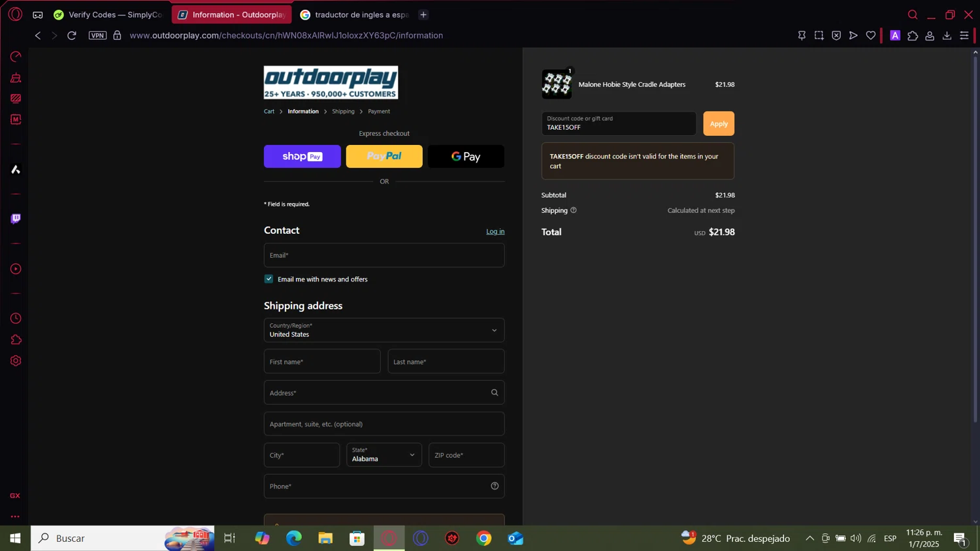Open a new tab with the plus button
Image resolution: width=980 pixels, height=551 pixels.
[423, 14]
